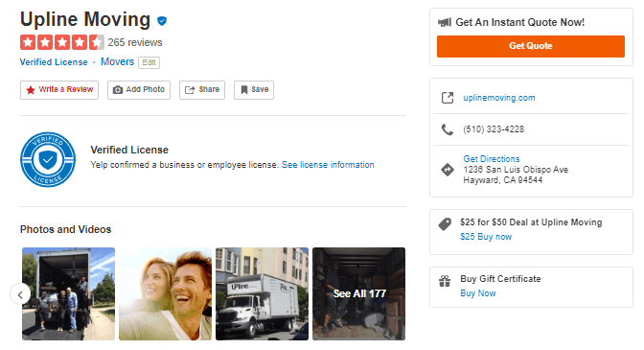Open the See All 177 photos thumbnail
Screen dimensions: 644x350
(x=359, y=293)
